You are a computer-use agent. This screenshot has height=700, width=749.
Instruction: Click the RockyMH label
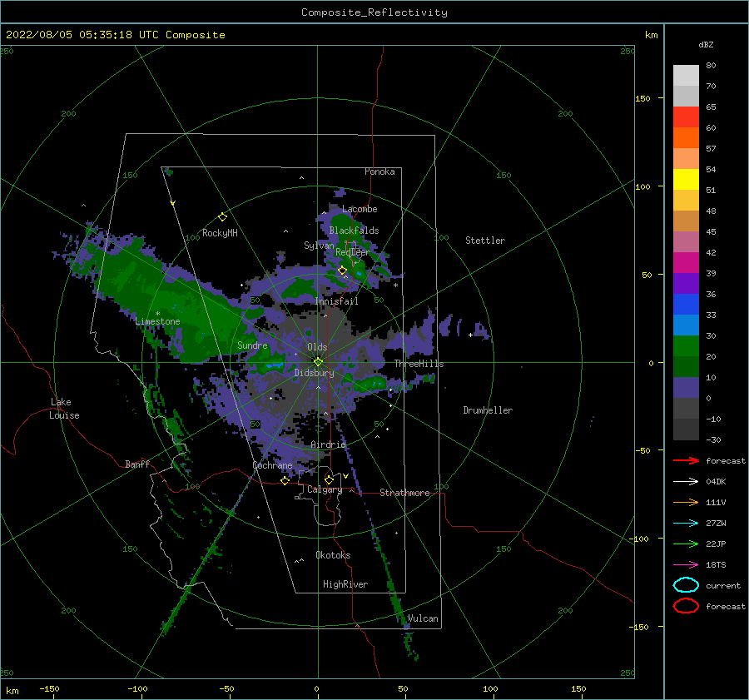[219, 233]
